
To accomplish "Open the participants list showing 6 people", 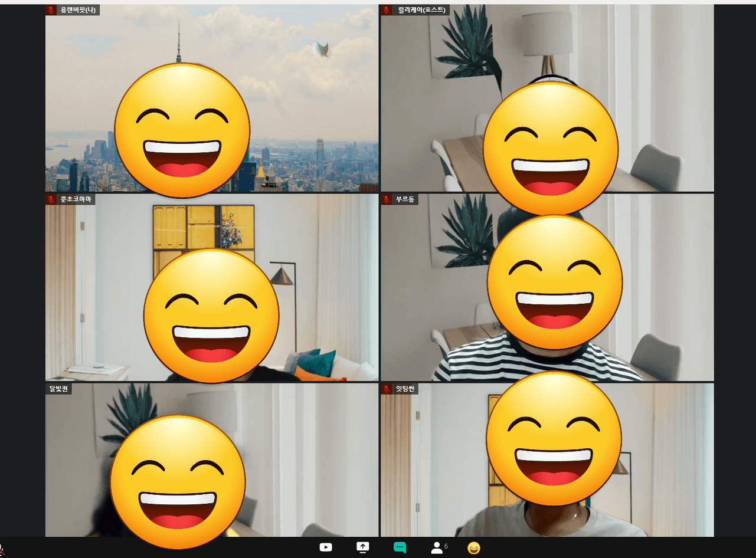I will (x=438, y=547).
